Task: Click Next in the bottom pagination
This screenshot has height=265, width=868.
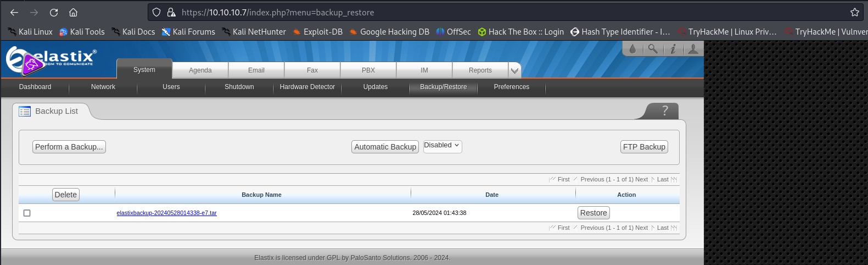Action: coord(641,228)
